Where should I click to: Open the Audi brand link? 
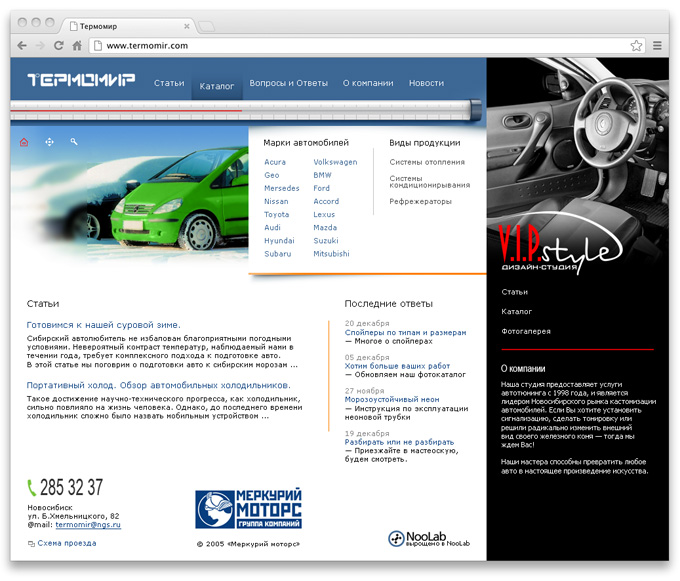[x=272, y=228]
